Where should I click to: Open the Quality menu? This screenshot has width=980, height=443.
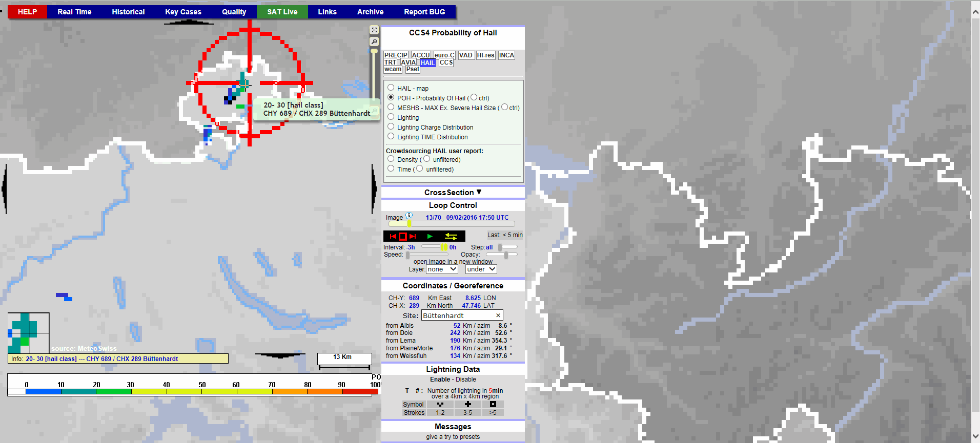pos(234,12)
